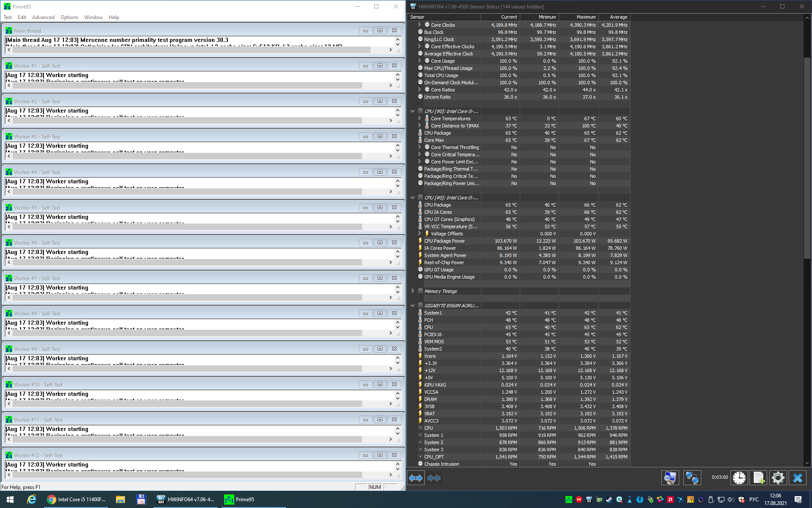Open Windows Start menu
Image resolution: width=812 pixels, height=508 pixels.
tap(10, 500)
